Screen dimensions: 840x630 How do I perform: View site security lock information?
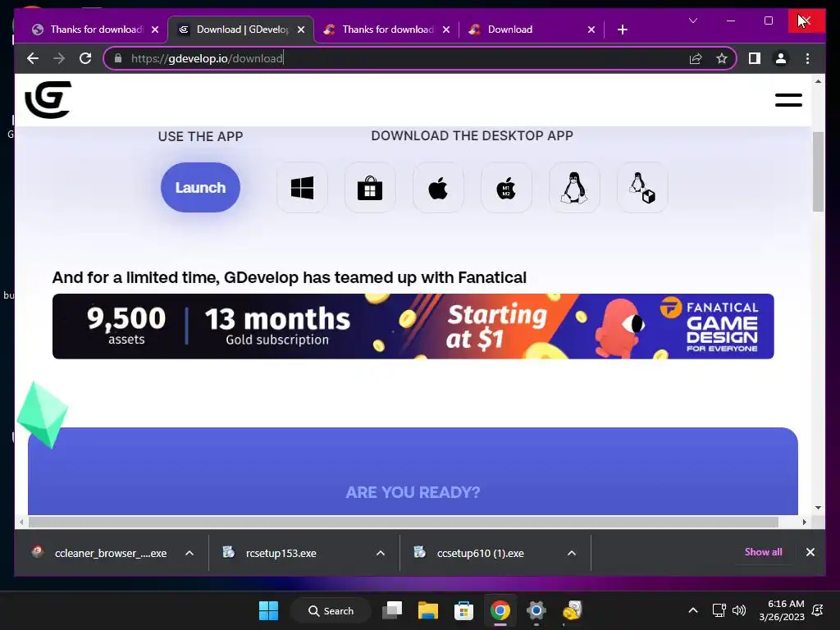(x=118, y=58)
